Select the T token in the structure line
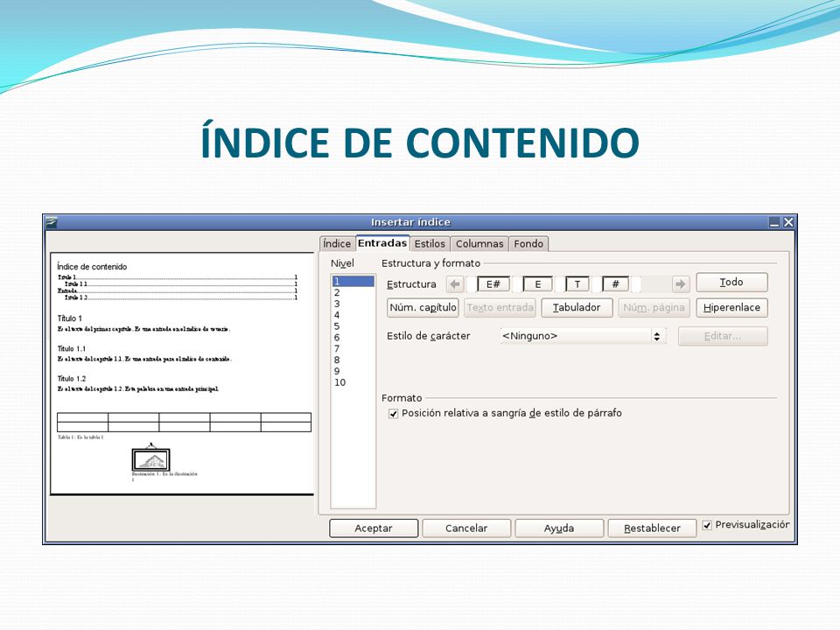This screenshot has width=840, height=630. 577,283
